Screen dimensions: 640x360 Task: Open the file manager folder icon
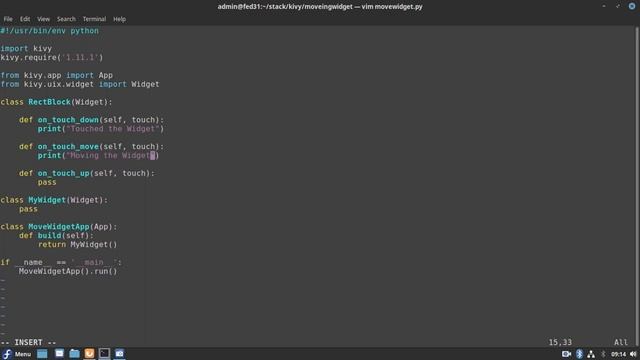pyautogui.click(x=74, y=354)
